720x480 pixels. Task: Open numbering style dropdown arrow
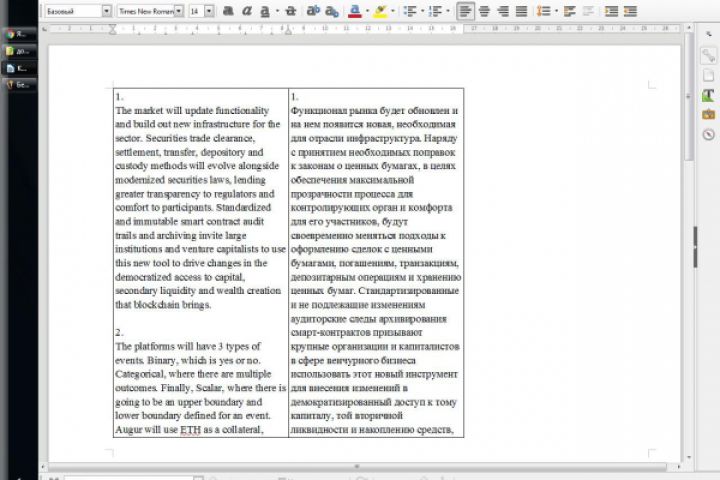[x=448, y=11]
